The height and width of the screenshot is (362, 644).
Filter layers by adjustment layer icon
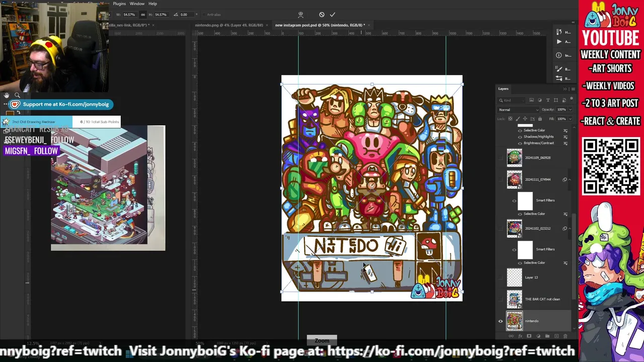pyautogui.click(x=540, y=100)
